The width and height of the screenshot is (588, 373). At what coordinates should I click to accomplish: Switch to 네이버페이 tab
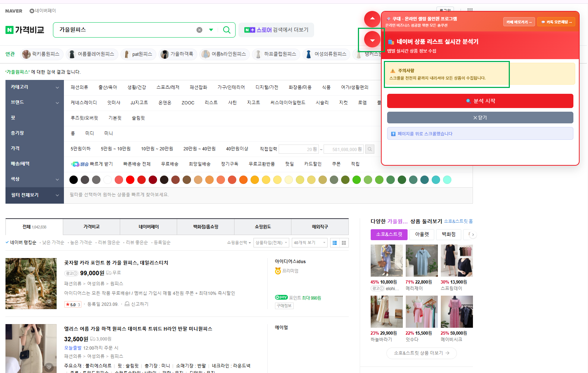pyautogui.click(x=149, y=227)
